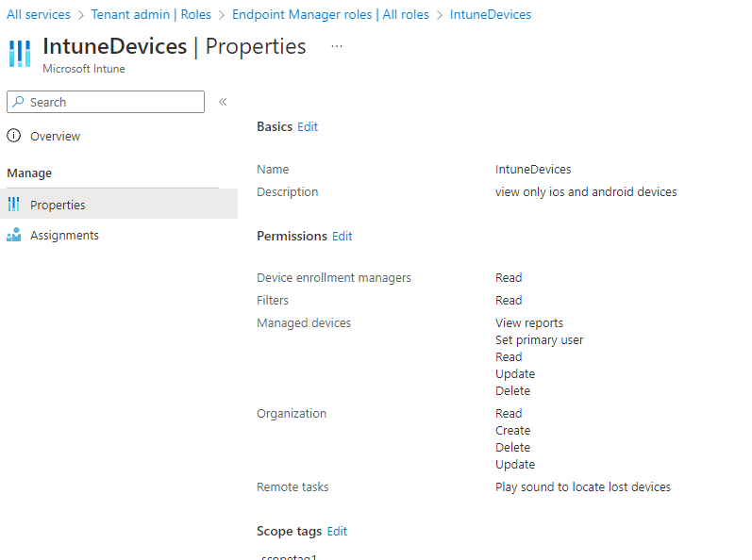This screenshot has height=560, width=752.
Task: Focus the Search input field
Action: [106, 102]
